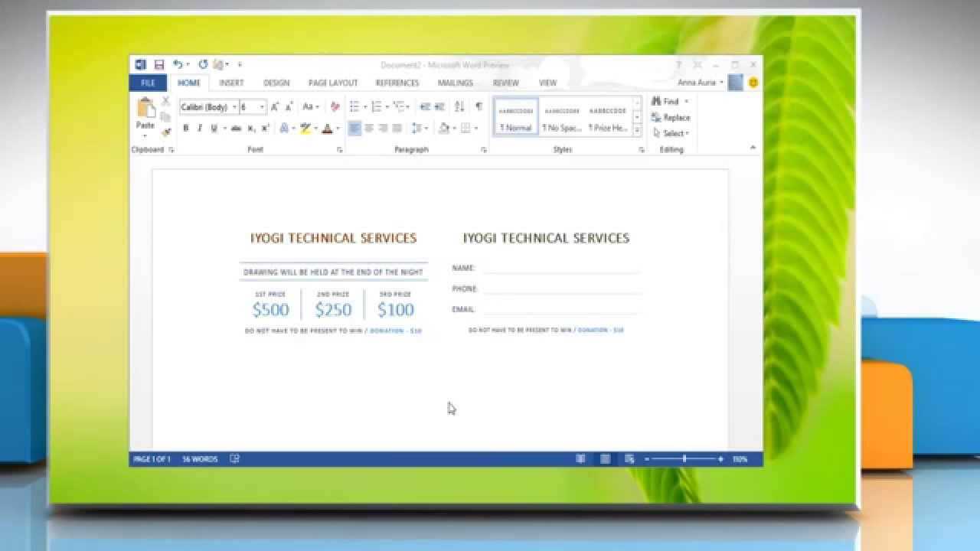Apply the Prize Heading style

pyautogui.click(x=609, y=117)
